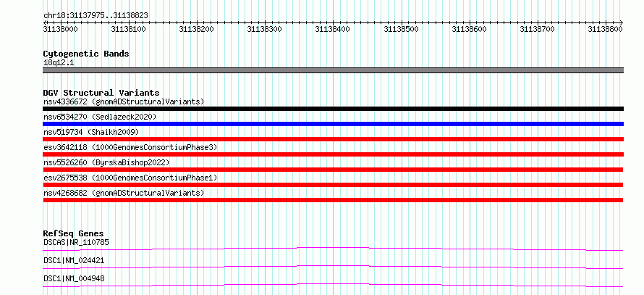Select the red esv3642118 variant bar
This screenshot has width=644, height=295.
point(333,154)
